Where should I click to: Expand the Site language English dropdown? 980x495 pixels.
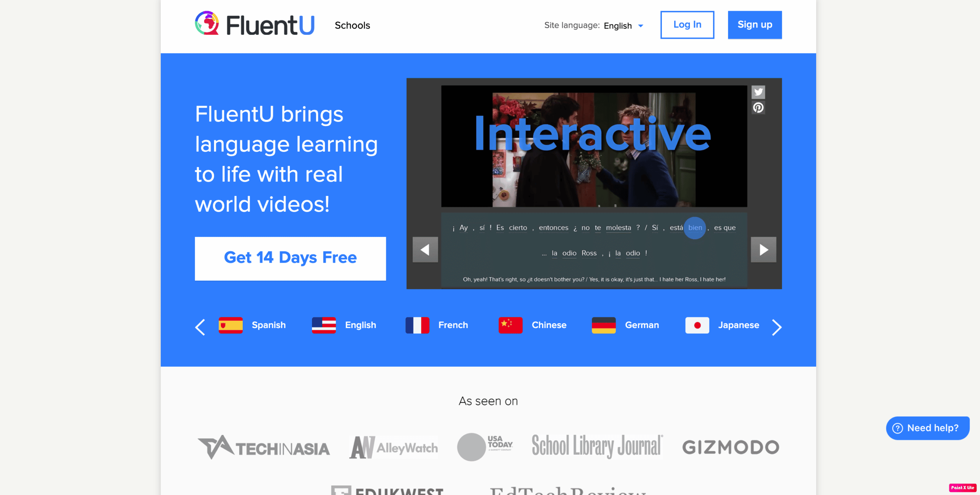click(623, 26)
